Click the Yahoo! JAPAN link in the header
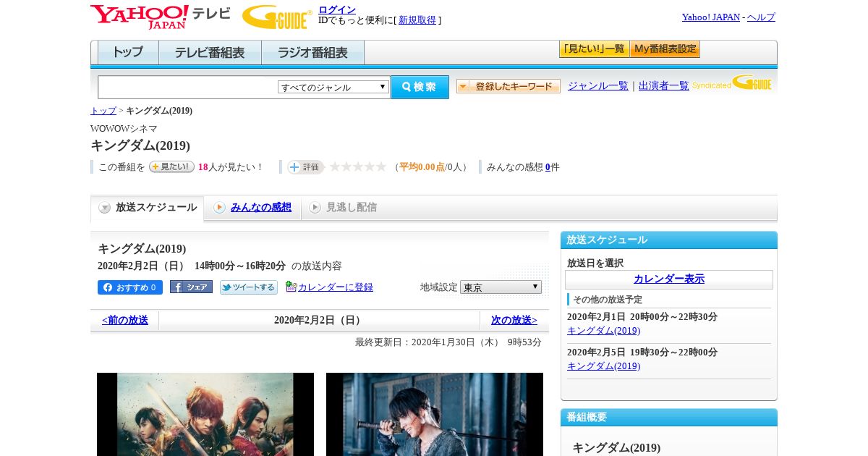This screenshot has width=868, height=456. click(x=711, y=17)
